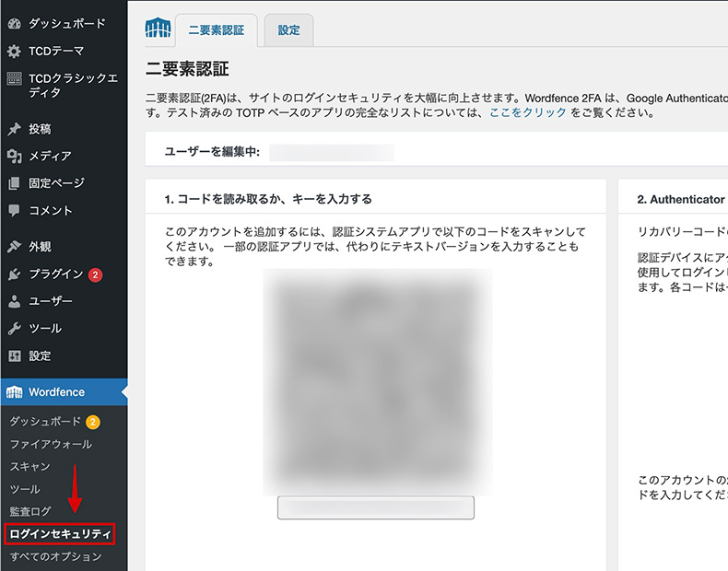This screenshot has height=571, width=728.
Task: Click the ツール wrench icon
Action: [15, 329]
